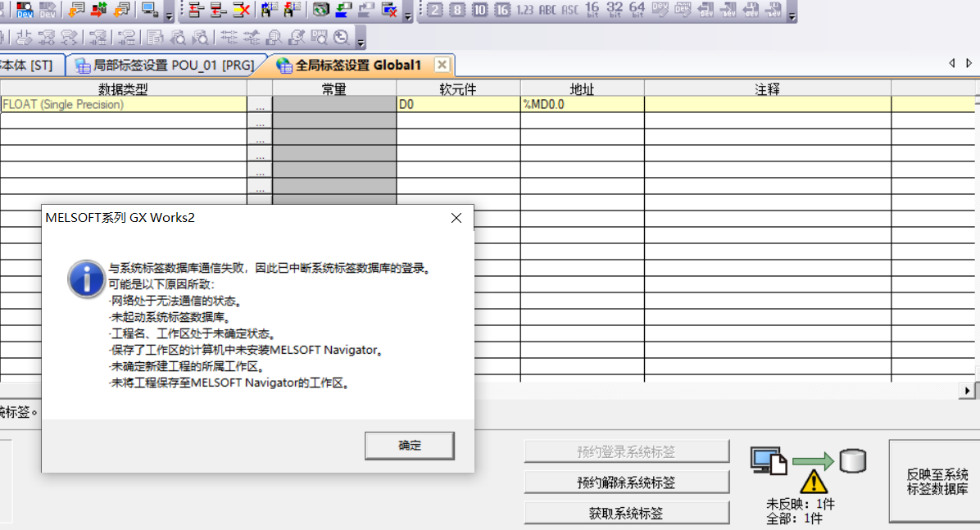
Task: Click 反映至系统标签数据库 button
Action: point(937,482)
